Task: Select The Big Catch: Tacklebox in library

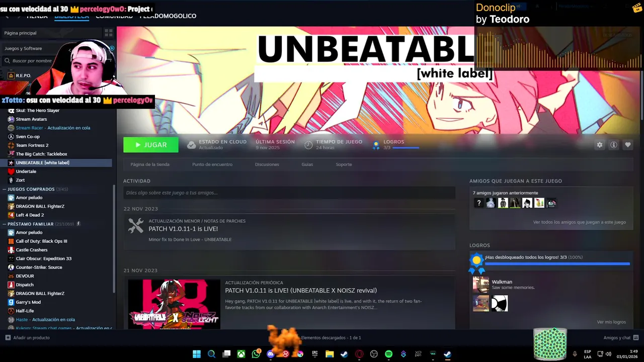Action: (41, 154)
